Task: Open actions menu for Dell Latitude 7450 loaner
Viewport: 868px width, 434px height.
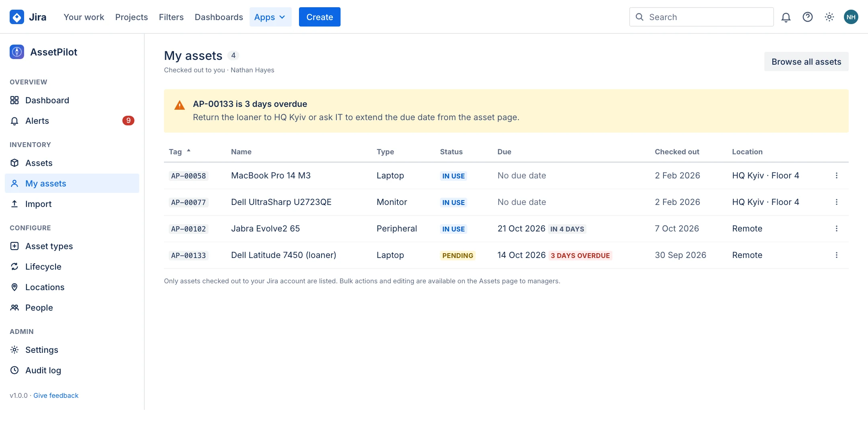Action: [x=837, y=255]
